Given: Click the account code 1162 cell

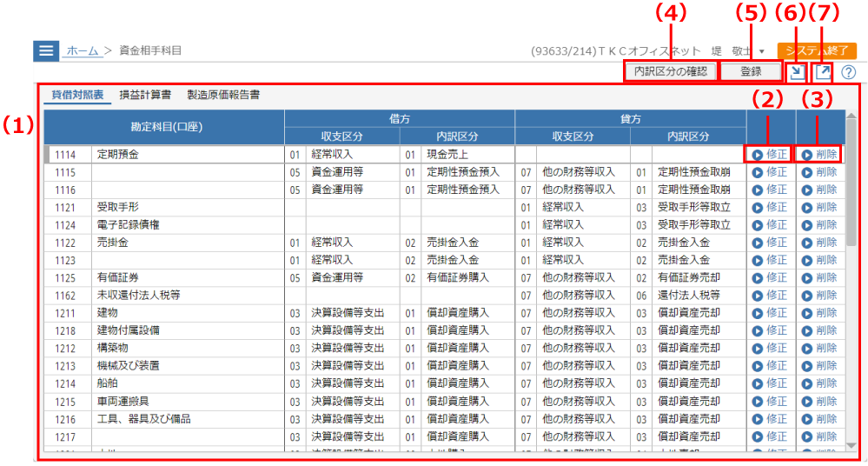Looking at the screenshot, I should click(x=68, y=296).
